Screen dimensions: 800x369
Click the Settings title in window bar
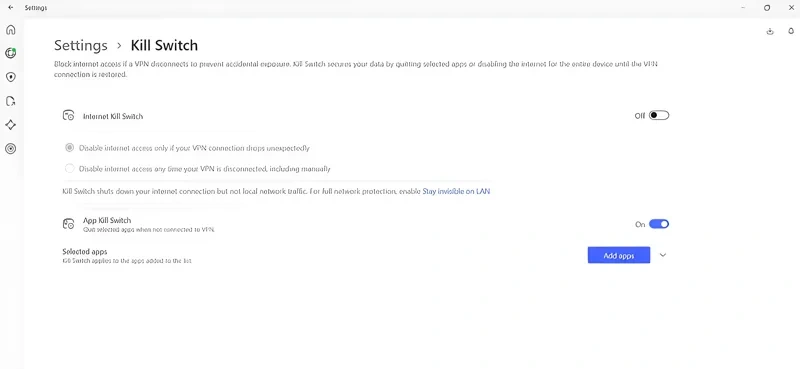pyautogui.click(x=36, y=8)
